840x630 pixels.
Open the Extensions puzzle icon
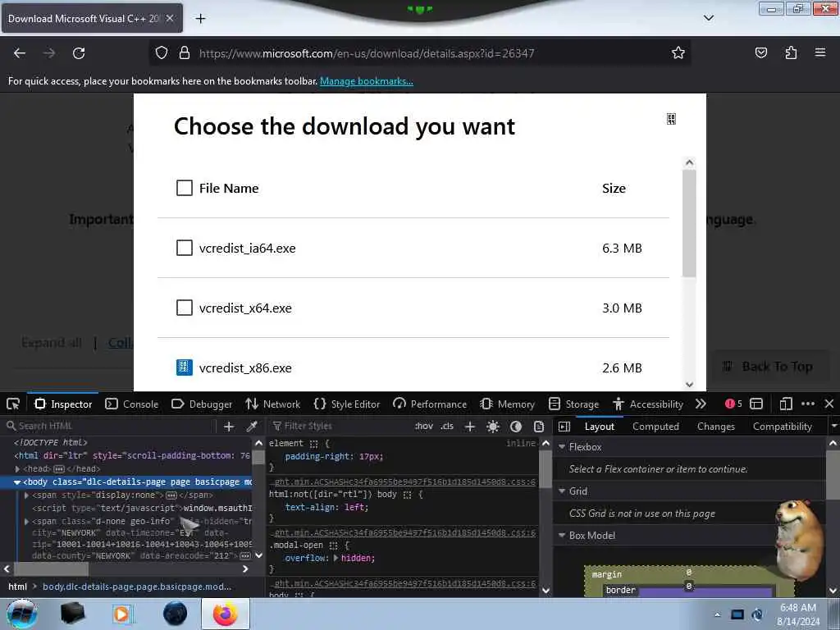[791, 52]
